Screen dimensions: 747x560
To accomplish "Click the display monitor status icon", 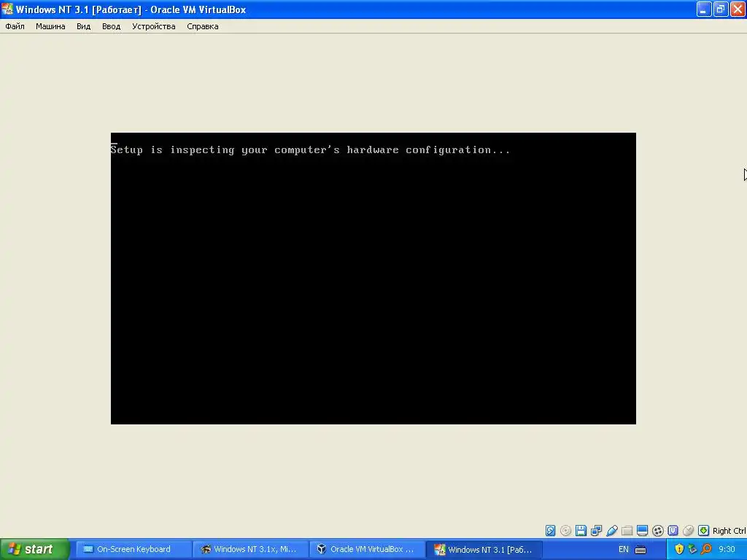I will click(x=642, y=531).
